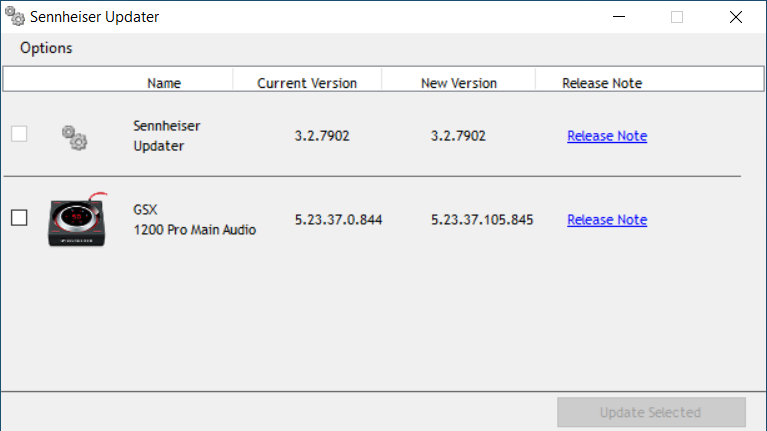The height and width of the screenshot is (431, 767).
Task: Click the Name column header
Action: coord(164,83)
